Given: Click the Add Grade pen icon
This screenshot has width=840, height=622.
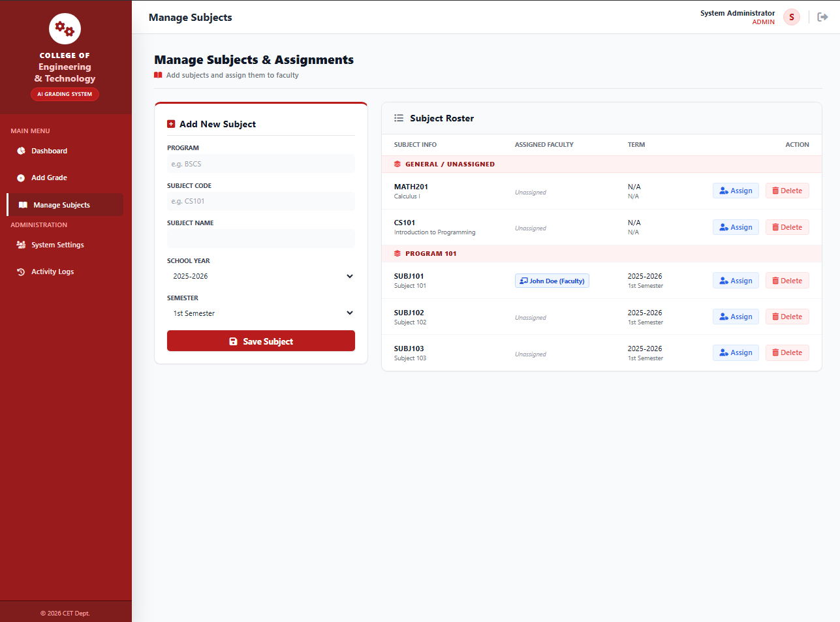Looking at the screenshot, I should pyautogui.click(x=21, y=177).
